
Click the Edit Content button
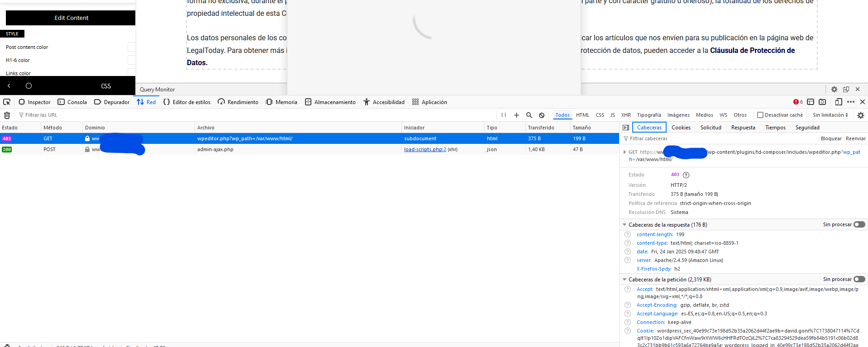pos(71,18)
